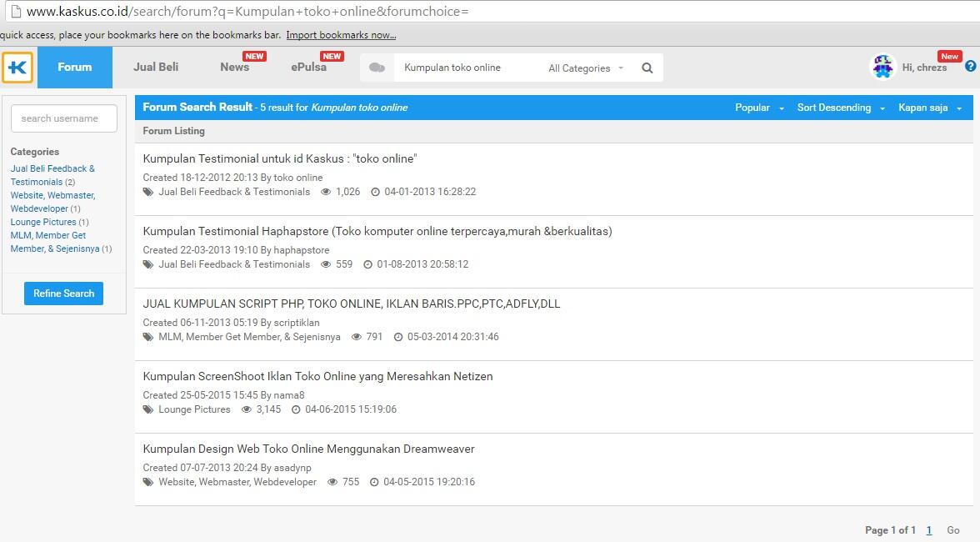Open thread Kumpulan Testimonial Haphapstore
The image size is (980, 542).
377,231
